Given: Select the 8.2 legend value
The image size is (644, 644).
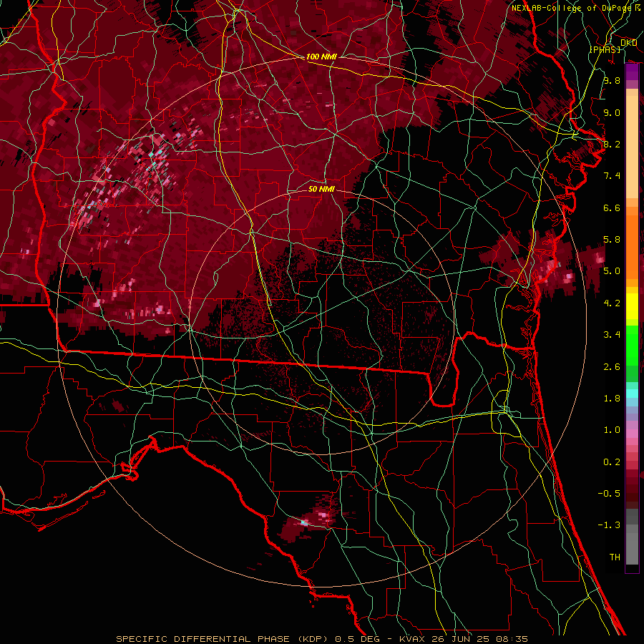Looking at the screenshot, I should click(612, 144).
